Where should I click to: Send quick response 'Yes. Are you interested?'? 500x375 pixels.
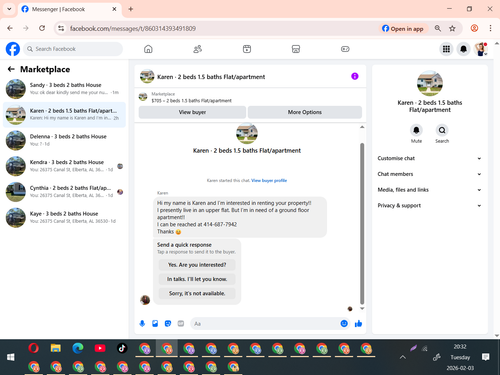[197, 265]
